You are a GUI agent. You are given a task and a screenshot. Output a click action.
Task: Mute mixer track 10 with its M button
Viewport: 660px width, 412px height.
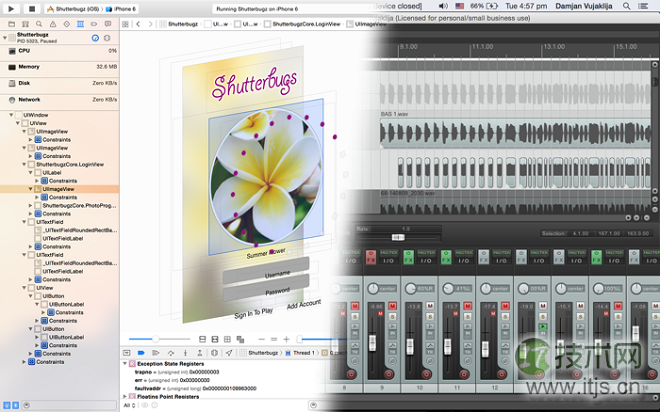[430, 306]
